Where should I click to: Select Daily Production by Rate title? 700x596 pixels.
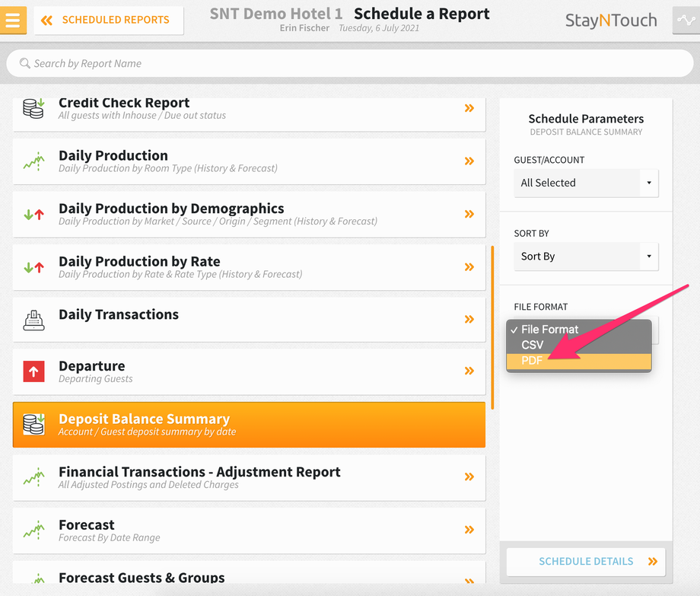coord(140,261)
